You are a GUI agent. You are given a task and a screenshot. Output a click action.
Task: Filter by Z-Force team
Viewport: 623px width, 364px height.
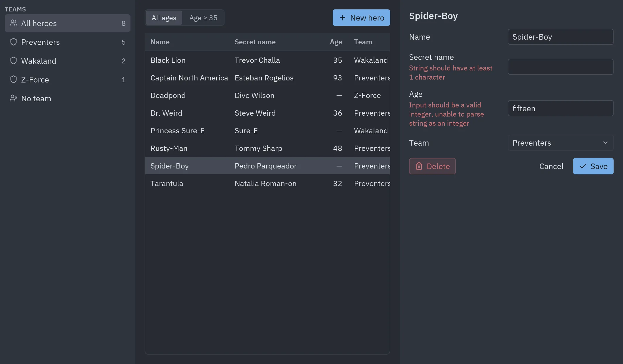(x=68, y=80)
